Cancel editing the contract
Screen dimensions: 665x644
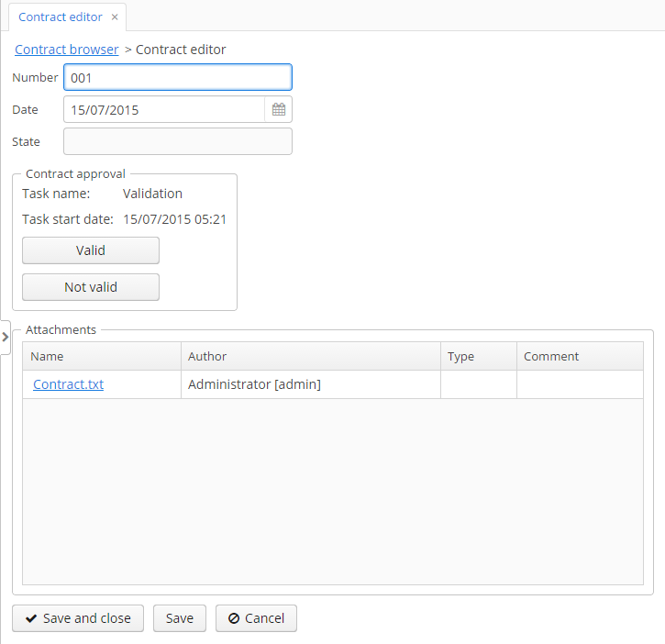(256, 618)
